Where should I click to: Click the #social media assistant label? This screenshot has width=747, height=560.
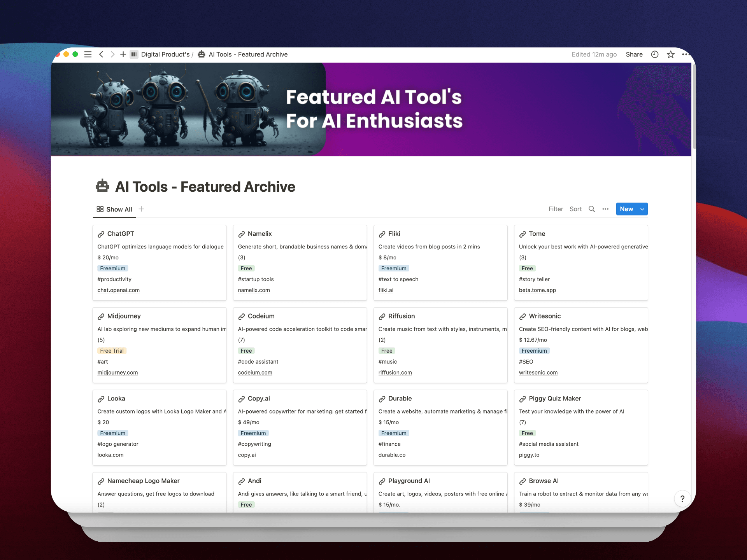pos(549,444)
